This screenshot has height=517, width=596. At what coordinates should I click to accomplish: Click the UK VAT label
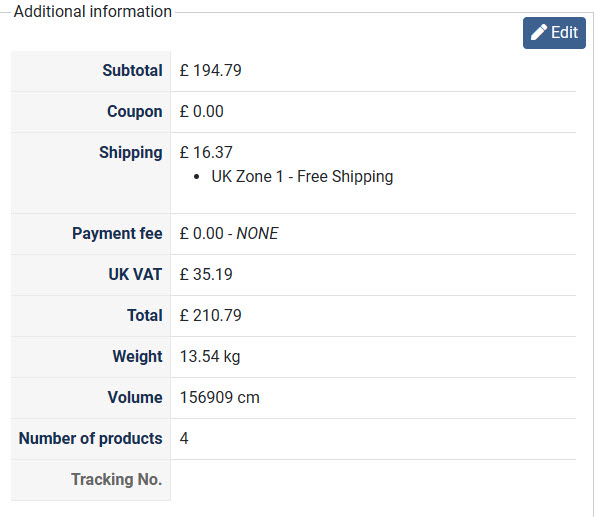point(135,274)
